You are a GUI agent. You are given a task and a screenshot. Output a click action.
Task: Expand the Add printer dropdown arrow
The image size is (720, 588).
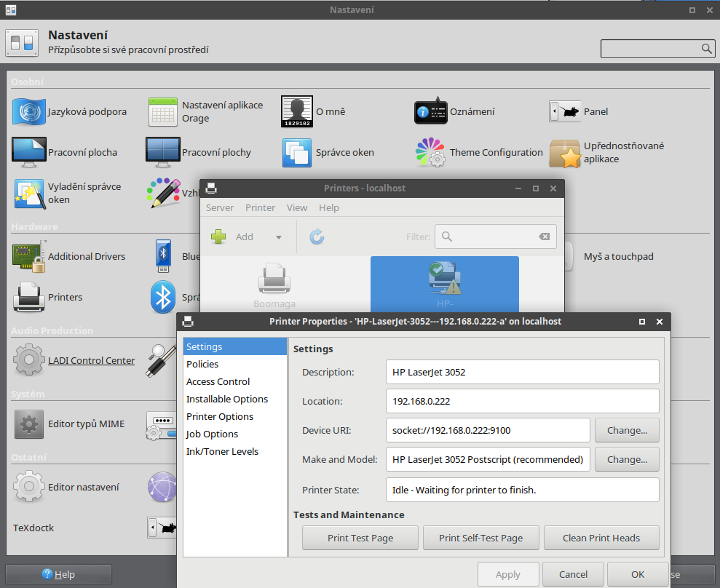click(x=279, y=237)
